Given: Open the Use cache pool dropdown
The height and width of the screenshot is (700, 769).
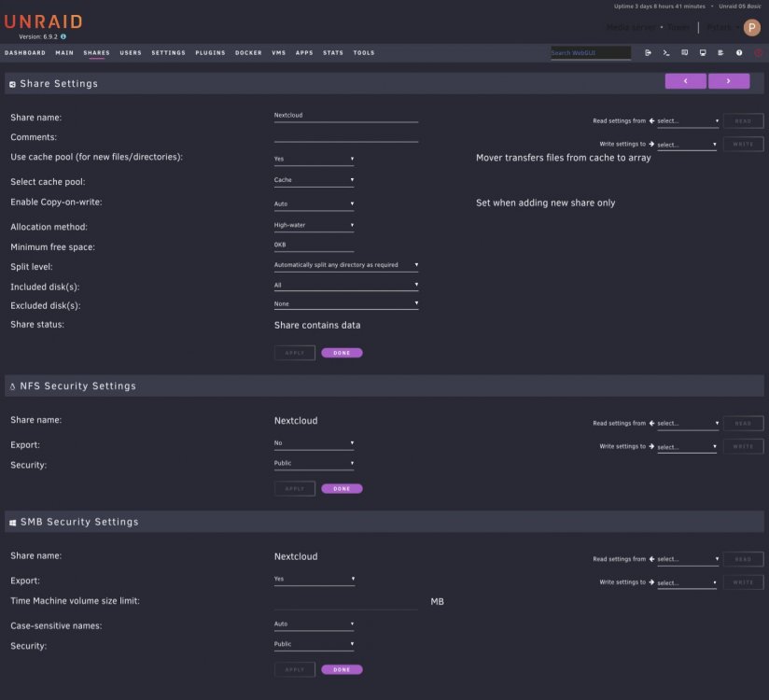Looking at the screenshot, I should (314, 159).
